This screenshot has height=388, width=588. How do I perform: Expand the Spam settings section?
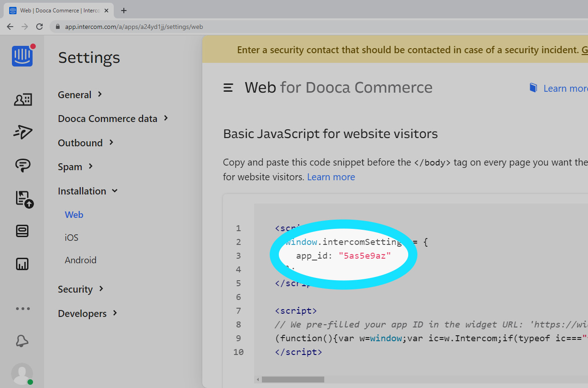click(76, 166)
